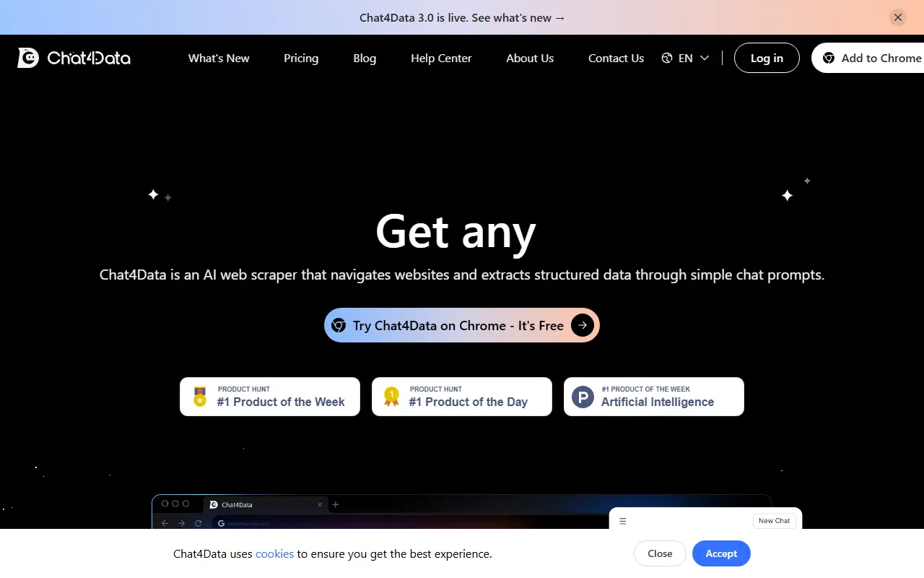This screenshot has width=924, height=578.
Task: Click the Add to Chrome button
Action: (x=868, y=58)
